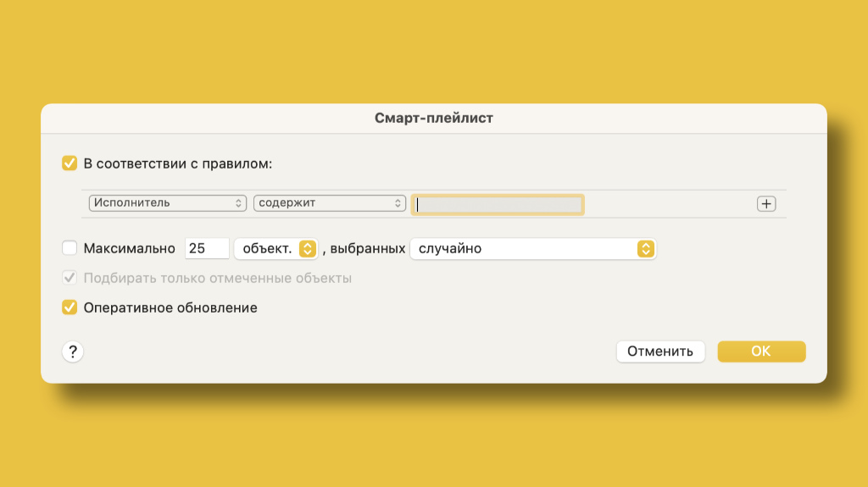Click the "Оперативное обновление" label text
The width and height of the screenshot is (868, 487).
point(170,307)
